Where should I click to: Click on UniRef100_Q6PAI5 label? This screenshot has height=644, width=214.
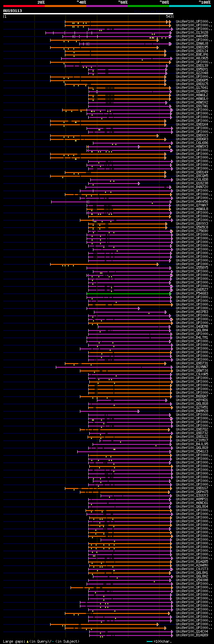[192, 492]
